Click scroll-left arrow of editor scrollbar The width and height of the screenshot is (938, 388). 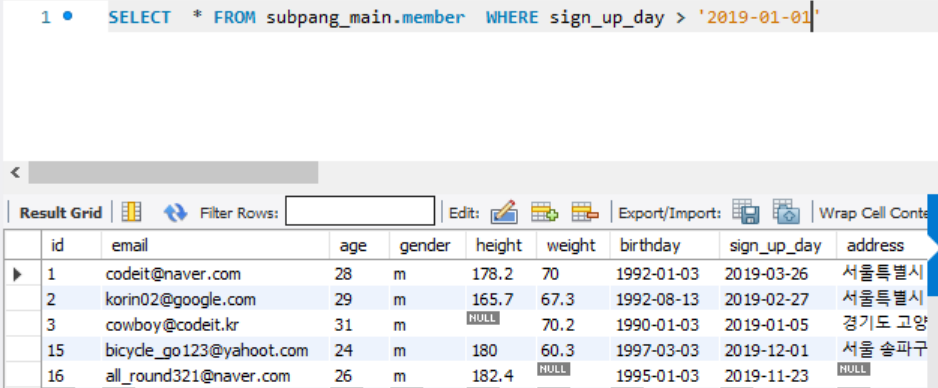click(x=16, y=173)
